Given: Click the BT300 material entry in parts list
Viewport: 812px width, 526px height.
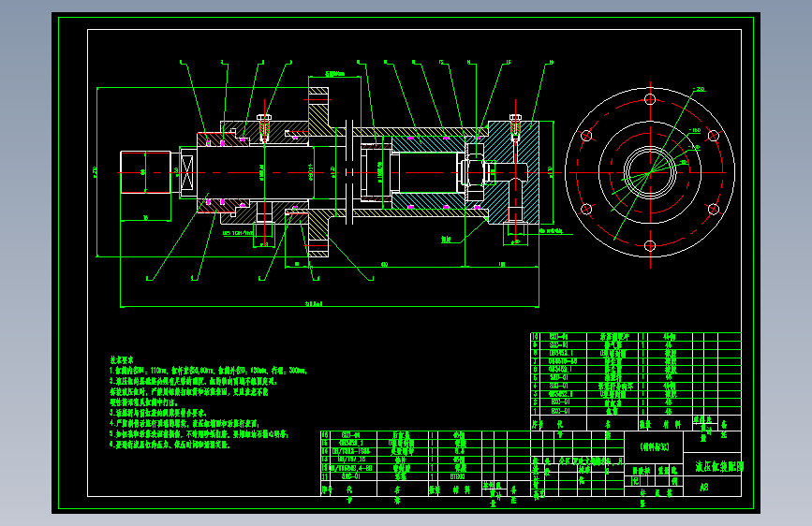Looking at the screenshot, I should (x=457, y=476).
